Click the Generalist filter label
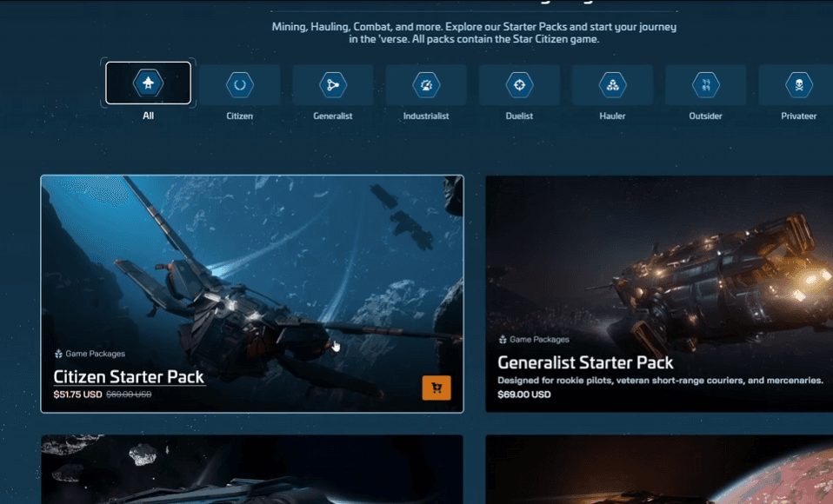Viewport: 833px width, 504px height. click(332, 116)
